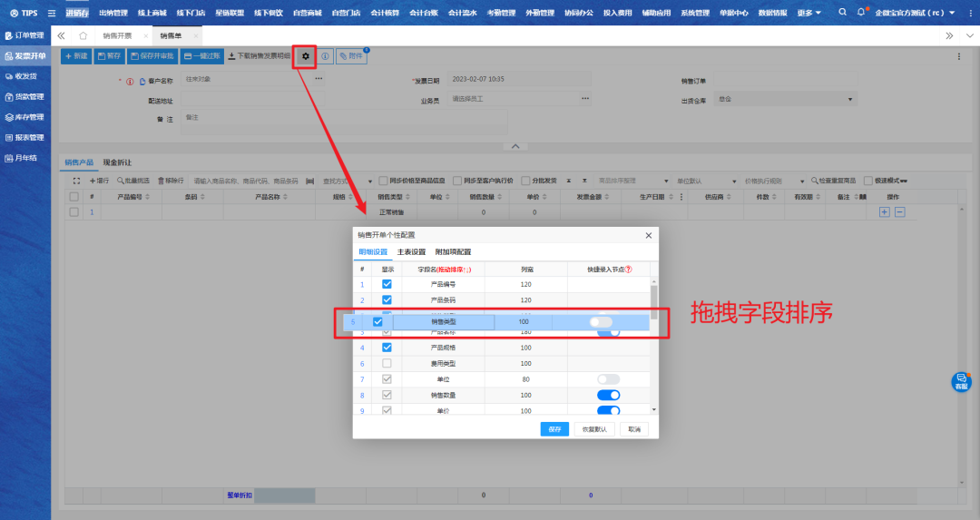Click the 恢复默认 button

click(595, 429)
